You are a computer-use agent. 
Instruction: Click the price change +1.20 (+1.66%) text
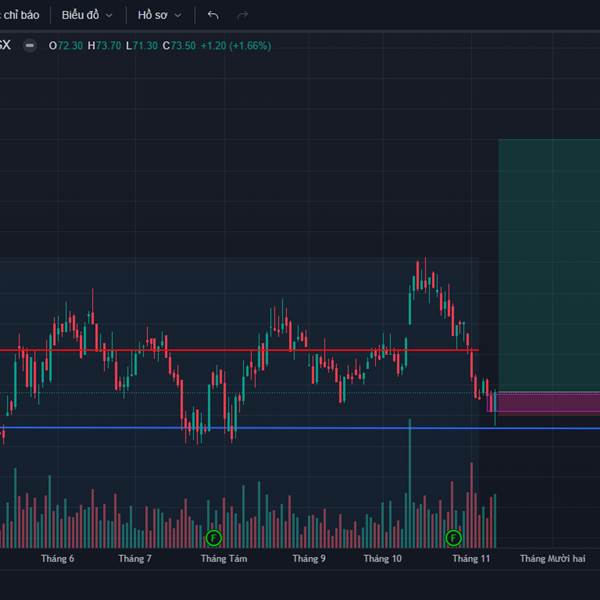click(x=236, y=46)
